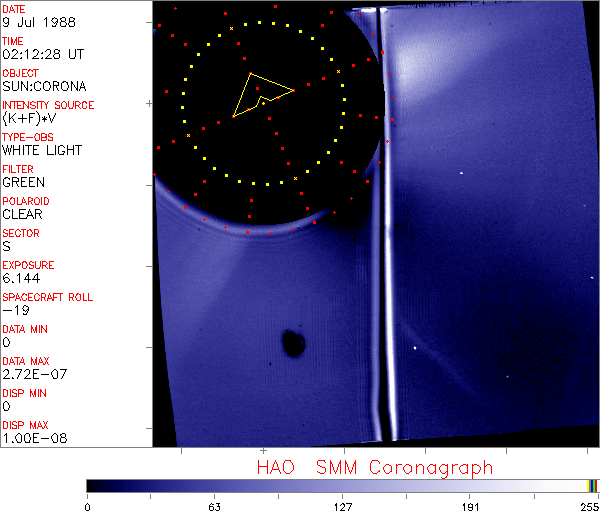
Task: Click the spacecraft roll value "-19"
Action: tap(15, 310)
